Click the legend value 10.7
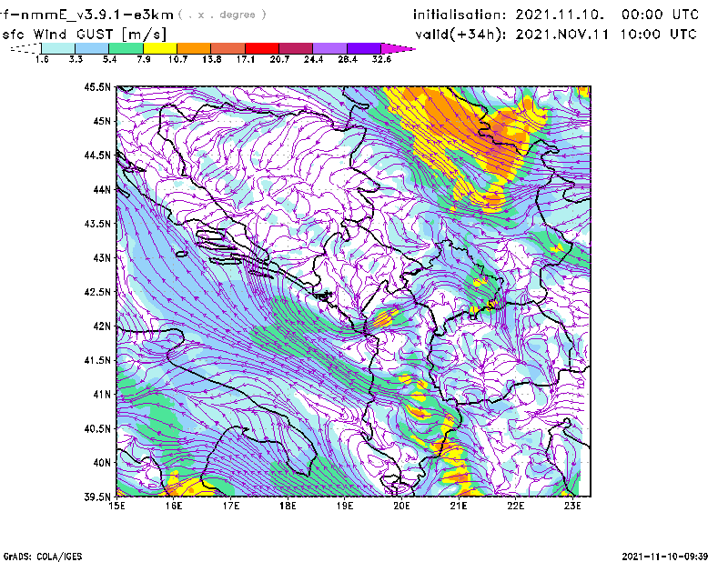The height and width of the screenshot is (562, 728). (177, 59)
